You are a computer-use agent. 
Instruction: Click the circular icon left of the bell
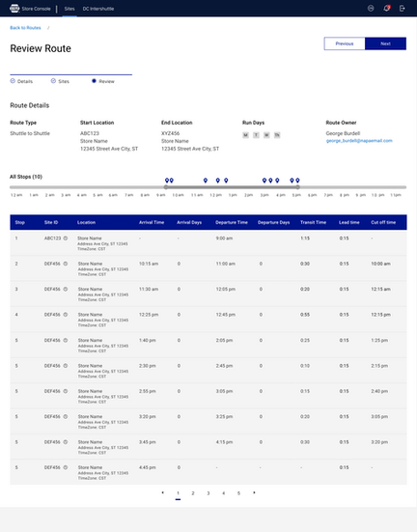[371, 9]
